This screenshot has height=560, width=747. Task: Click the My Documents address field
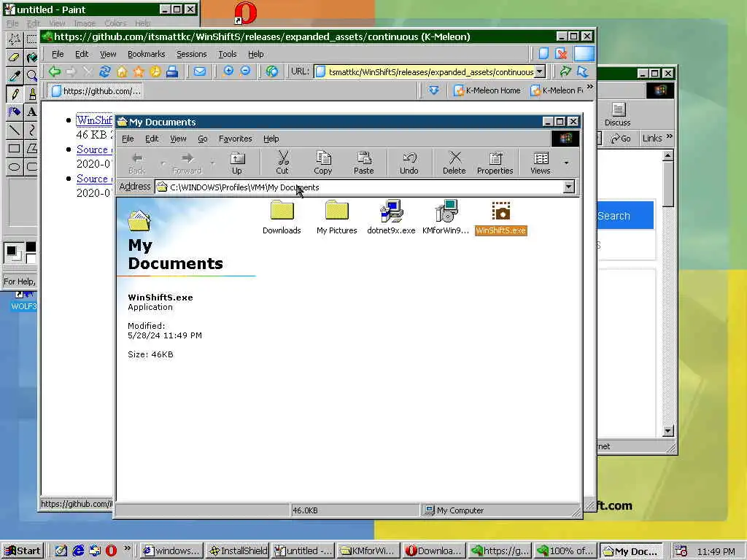tap(360, 187)
